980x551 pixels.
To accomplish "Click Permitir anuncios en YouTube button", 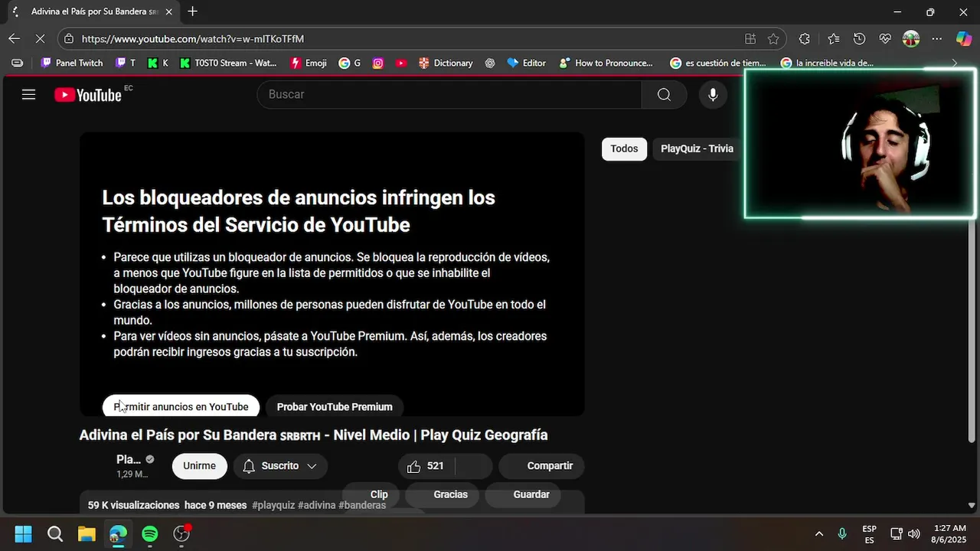I will 181,406.
